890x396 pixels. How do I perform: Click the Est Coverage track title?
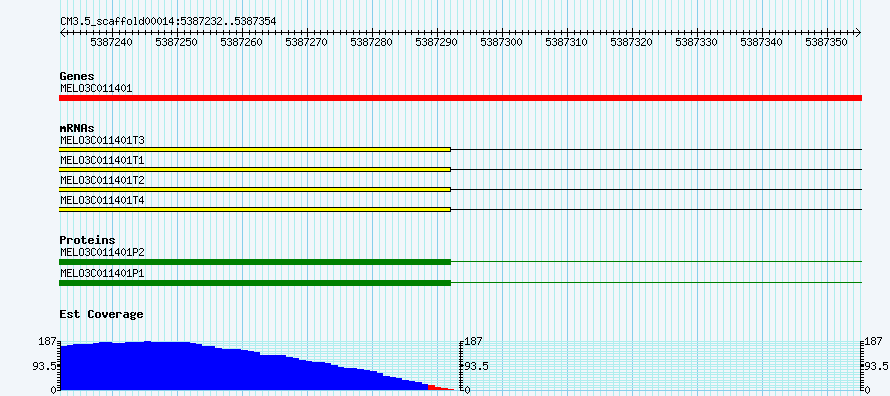point(102,314)
